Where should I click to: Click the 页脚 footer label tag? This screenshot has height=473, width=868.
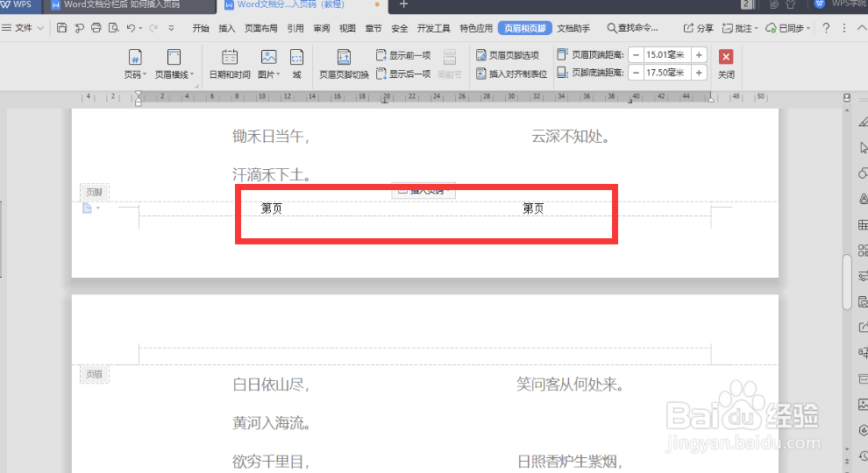tap(94, 192)
